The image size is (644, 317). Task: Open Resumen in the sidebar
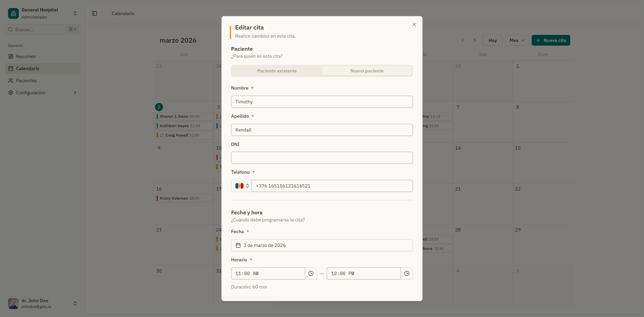click(26, 56)
